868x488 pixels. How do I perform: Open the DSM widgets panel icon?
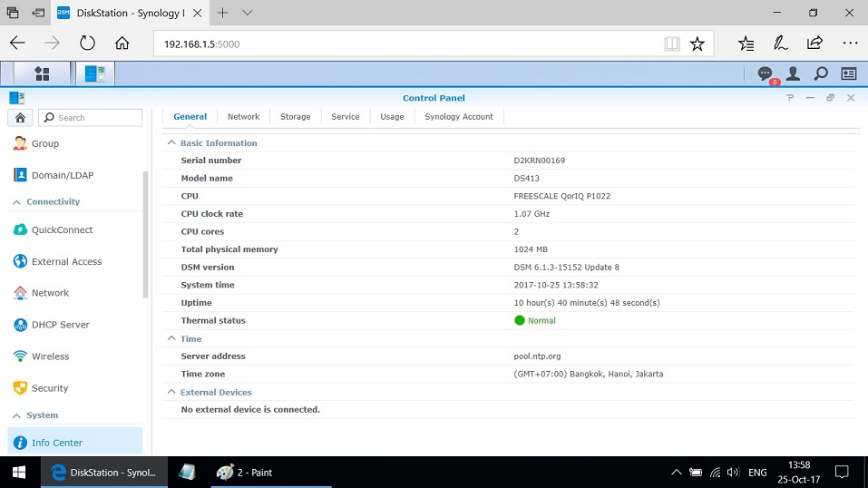tap(849, 73)
